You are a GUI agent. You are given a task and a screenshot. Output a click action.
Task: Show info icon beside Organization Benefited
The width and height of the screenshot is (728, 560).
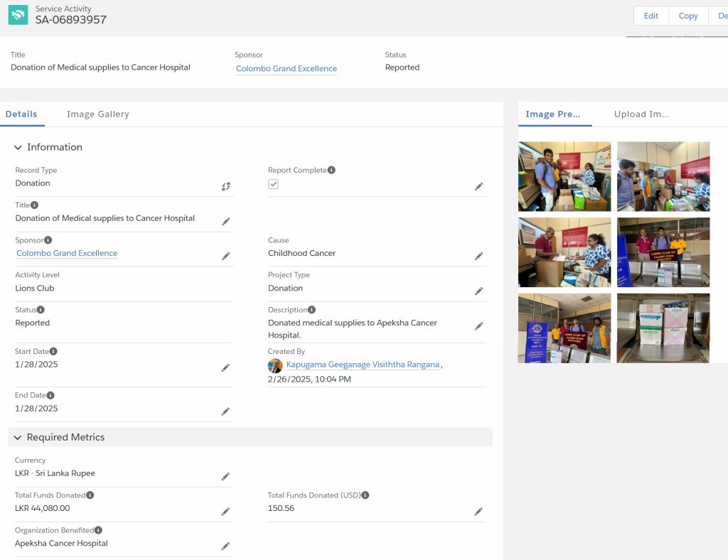(98, 530)
